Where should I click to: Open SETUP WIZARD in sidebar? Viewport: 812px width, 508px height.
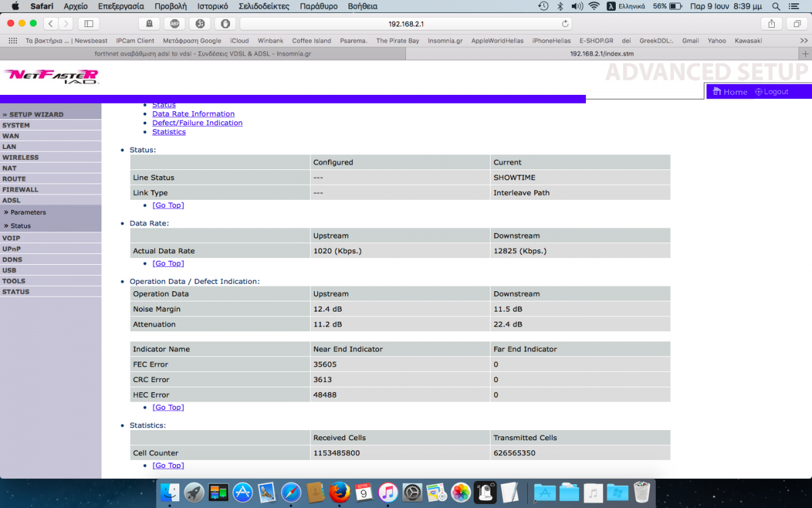point(50,114)
